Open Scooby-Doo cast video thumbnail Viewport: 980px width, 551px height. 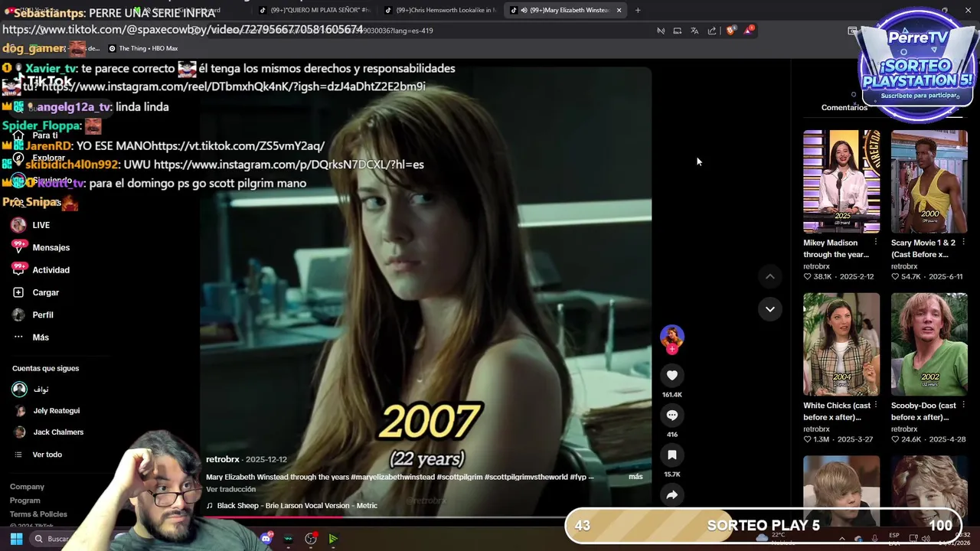[929, 344]
